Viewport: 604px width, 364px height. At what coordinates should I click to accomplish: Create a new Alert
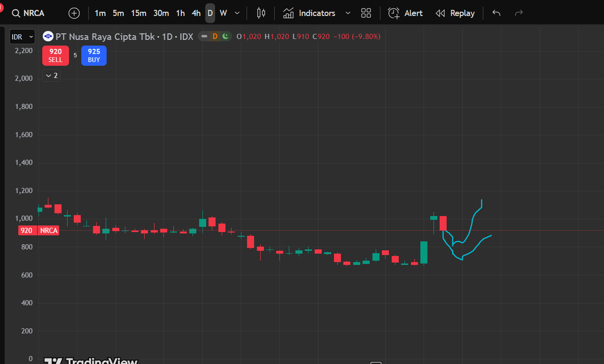pyautogui.click(x=406, y=13)
